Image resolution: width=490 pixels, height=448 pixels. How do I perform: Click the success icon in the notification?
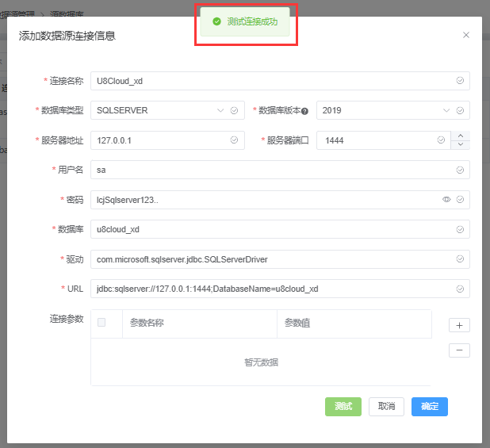click(x=216, y=21)
